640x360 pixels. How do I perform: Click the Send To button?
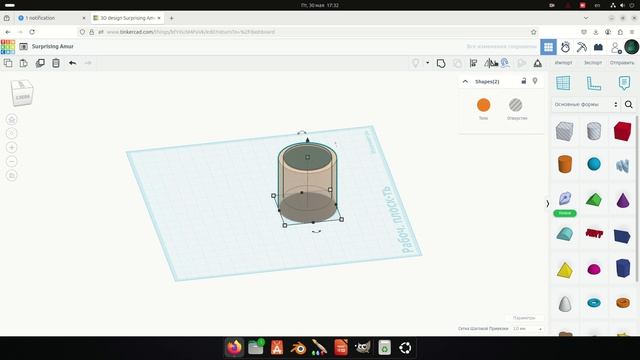tap(622, 63)
